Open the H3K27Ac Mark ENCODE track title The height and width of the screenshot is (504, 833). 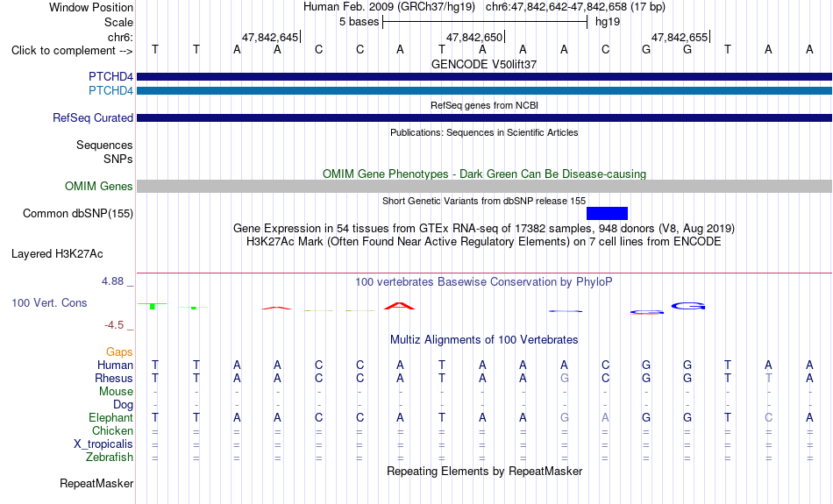coord(484,242)
